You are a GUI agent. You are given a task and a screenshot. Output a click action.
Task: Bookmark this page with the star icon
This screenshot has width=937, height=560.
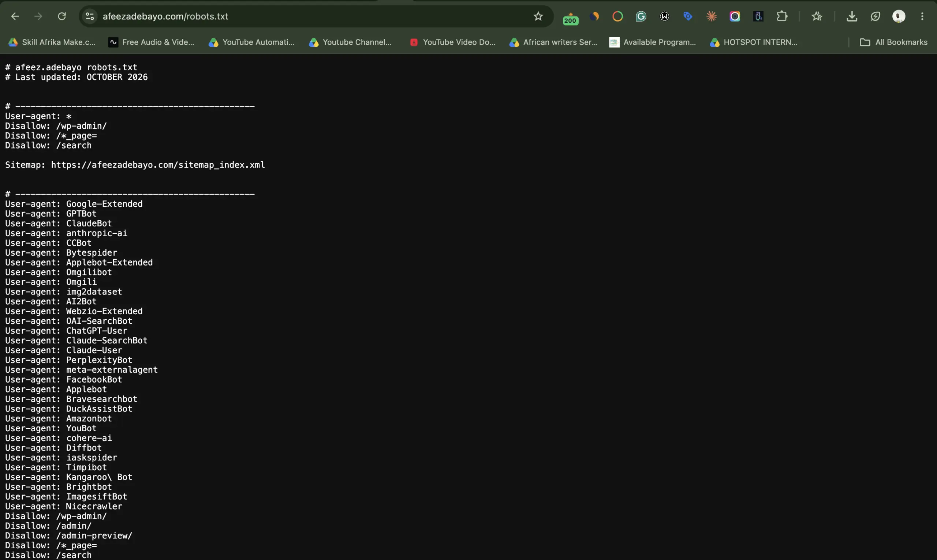[x=538, y=16]
